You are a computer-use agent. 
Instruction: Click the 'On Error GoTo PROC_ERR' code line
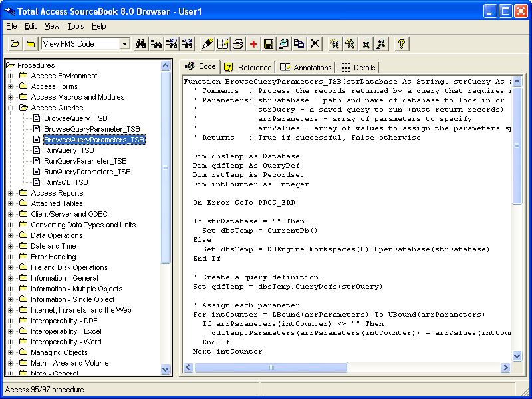[244, 203]
